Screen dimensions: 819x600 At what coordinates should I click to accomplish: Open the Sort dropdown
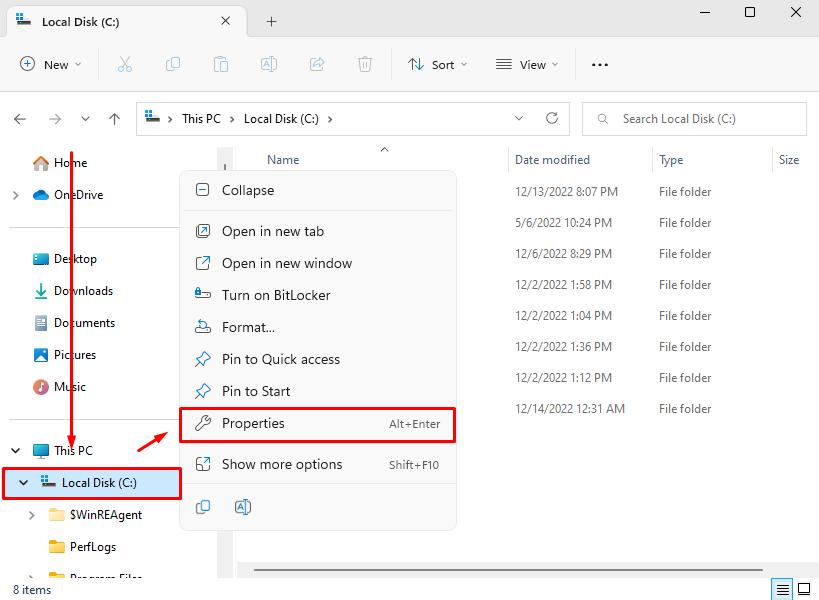438,64
